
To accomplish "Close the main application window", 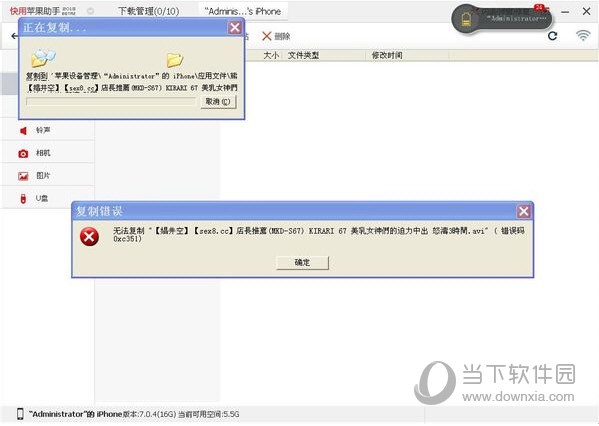I will coord(586,11).
